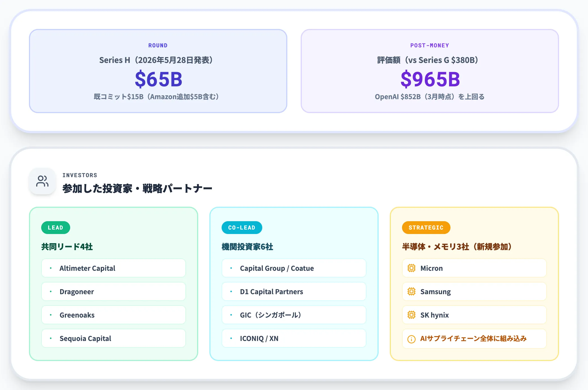Click the CO-LEAD badge
Viewport: 588px width, 390px height.
[242, 228]
